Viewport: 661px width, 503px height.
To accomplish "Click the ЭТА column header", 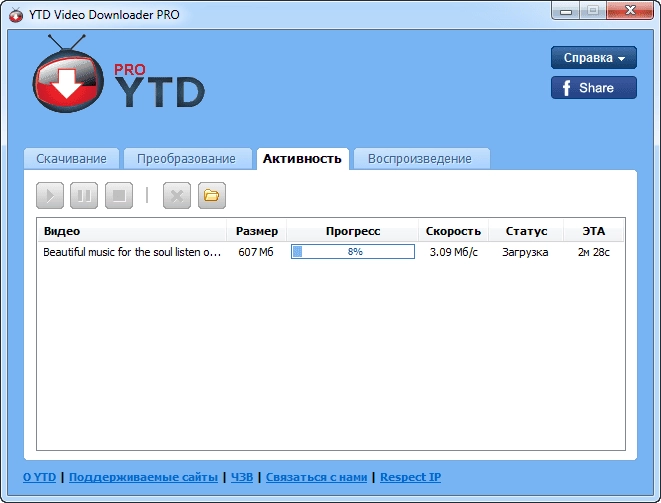I will pos(594,231).
